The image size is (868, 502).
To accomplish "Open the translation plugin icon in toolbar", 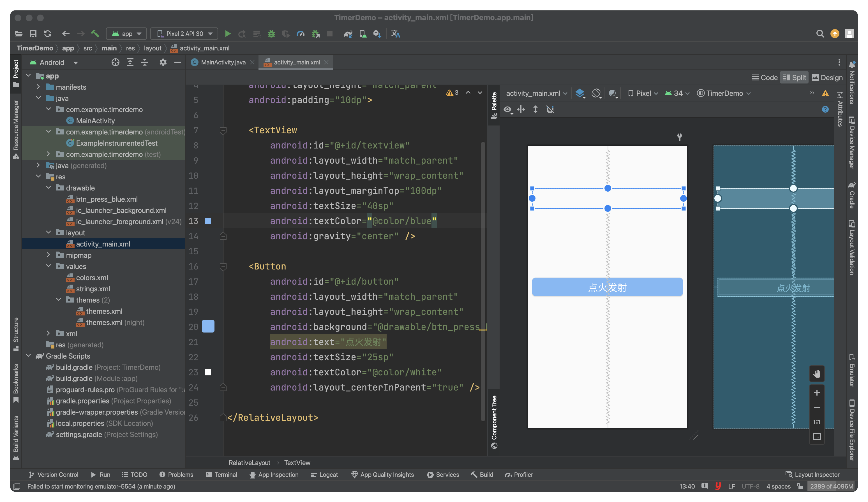I will (395, 34).
